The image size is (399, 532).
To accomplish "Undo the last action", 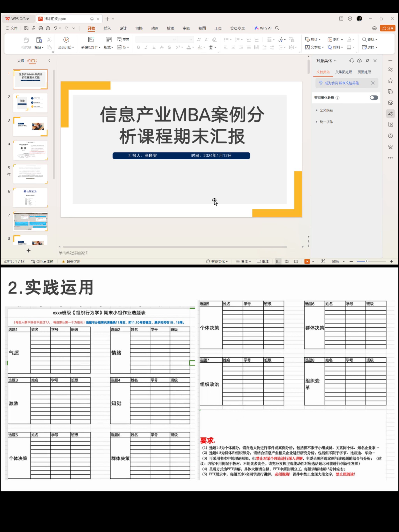I will pos(56,28).
